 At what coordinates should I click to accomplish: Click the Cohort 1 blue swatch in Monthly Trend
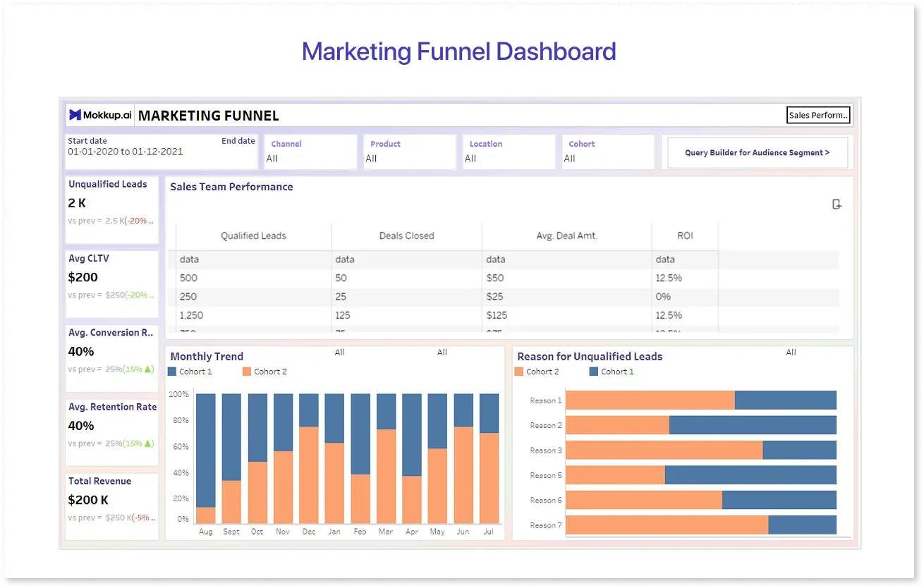(x=172, y=372)
